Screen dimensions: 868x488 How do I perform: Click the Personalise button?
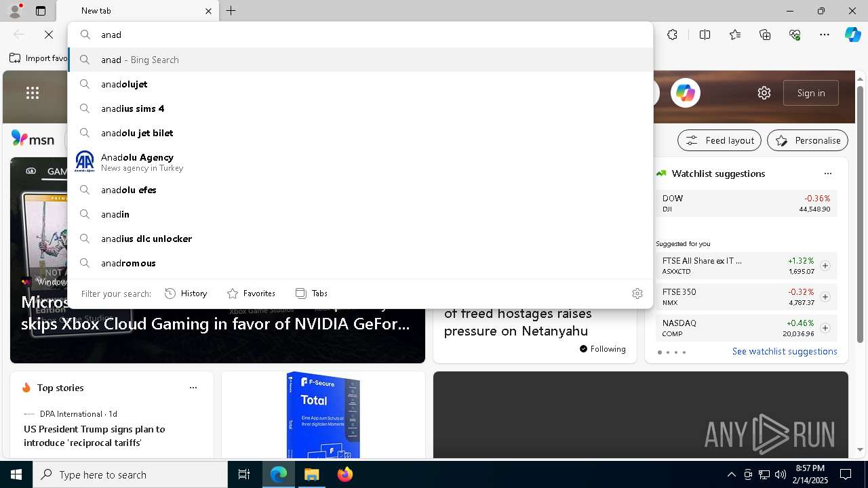tap(808, 140)
